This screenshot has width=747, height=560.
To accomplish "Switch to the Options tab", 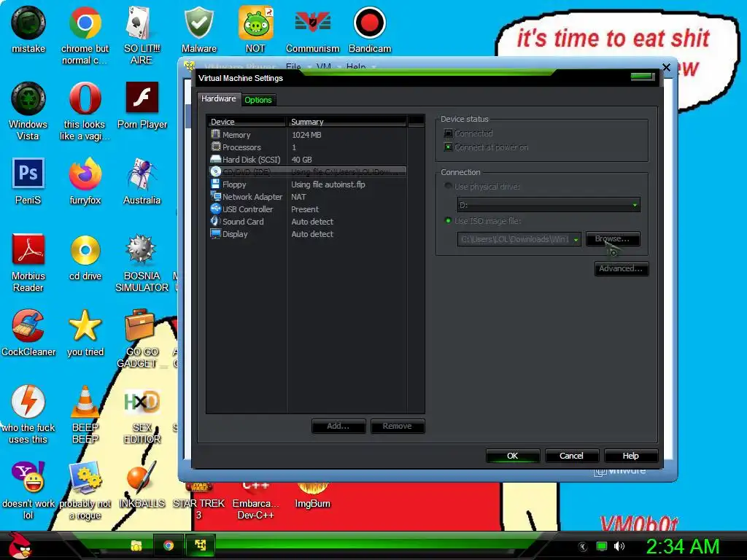I will pos(258,99).
